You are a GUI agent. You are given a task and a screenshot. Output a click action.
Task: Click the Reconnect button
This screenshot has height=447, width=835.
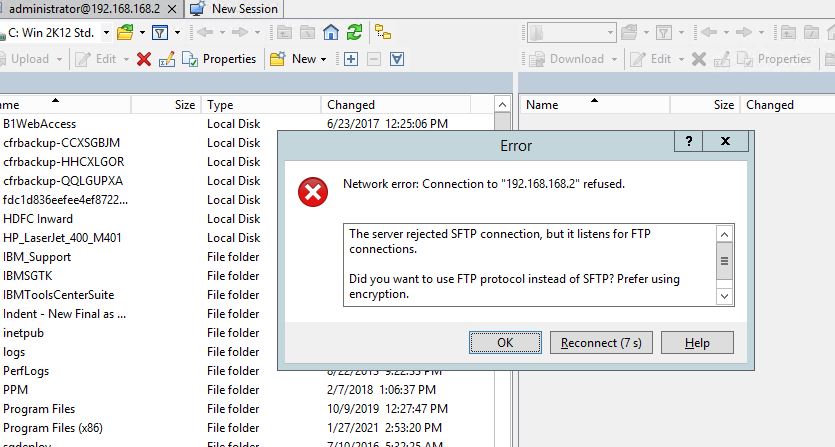(601, 342)
